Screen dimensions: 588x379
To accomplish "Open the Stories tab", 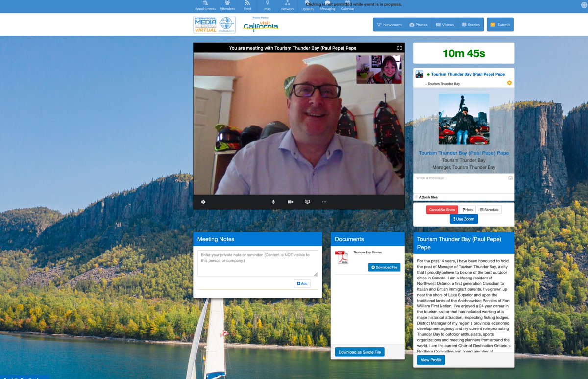I will click(471, 25).
